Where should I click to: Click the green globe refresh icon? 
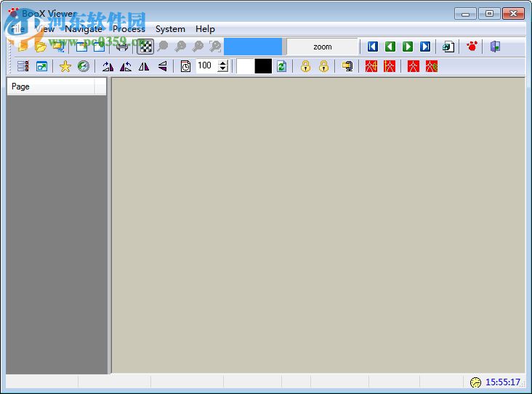click(83, 66)
